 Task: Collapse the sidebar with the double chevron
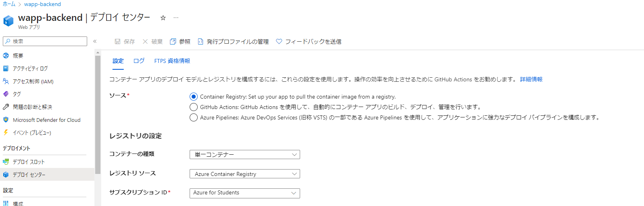(x=95, y=41)
